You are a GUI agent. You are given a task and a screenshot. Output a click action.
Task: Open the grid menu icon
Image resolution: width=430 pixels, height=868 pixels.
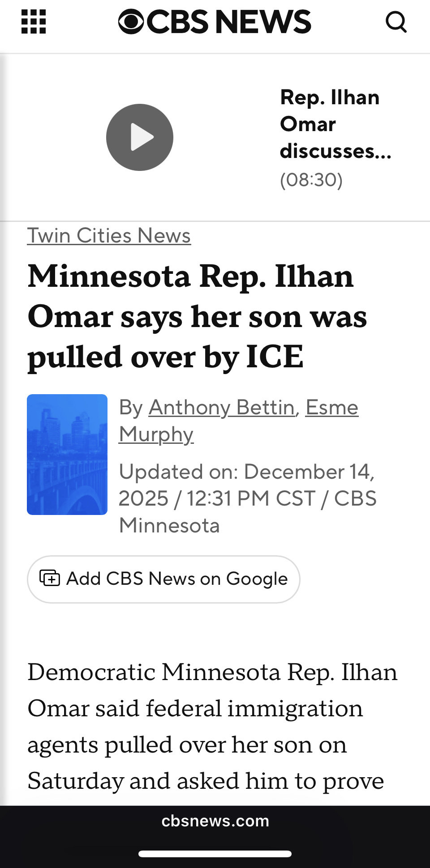click(34, 22)
